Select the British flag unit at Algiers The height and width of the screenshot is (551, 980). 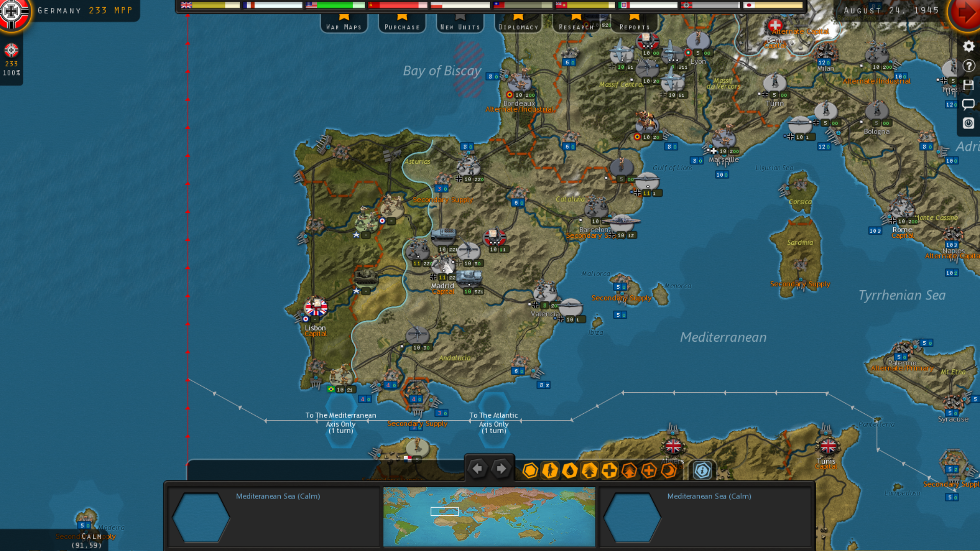coord(673,446)
